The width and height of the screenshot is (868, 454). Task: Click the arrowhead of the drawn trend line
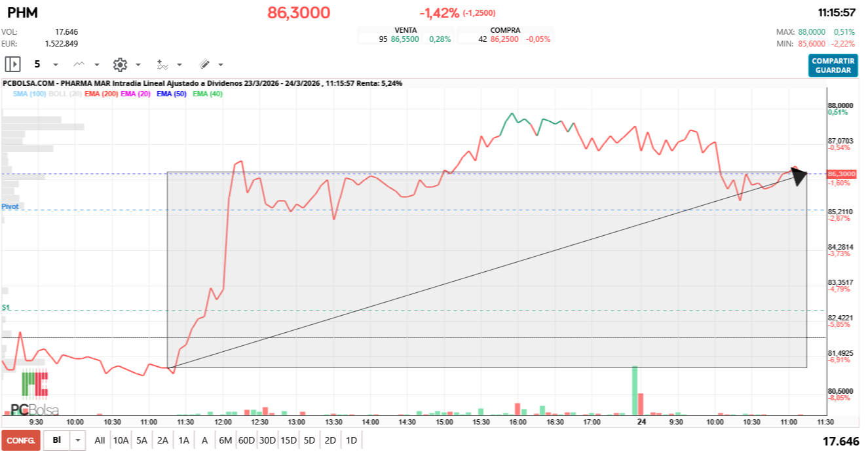799,176
